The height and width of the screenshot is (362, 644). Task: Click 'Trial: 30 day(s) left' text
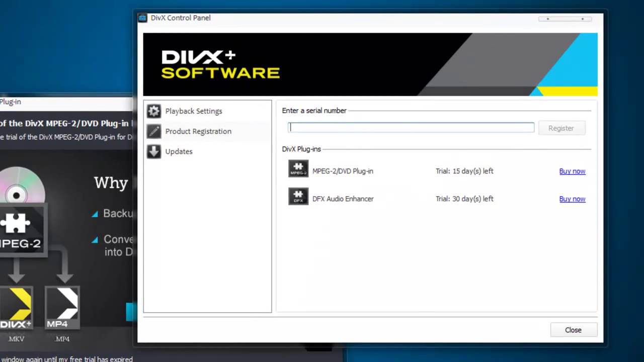click(464, 199)
